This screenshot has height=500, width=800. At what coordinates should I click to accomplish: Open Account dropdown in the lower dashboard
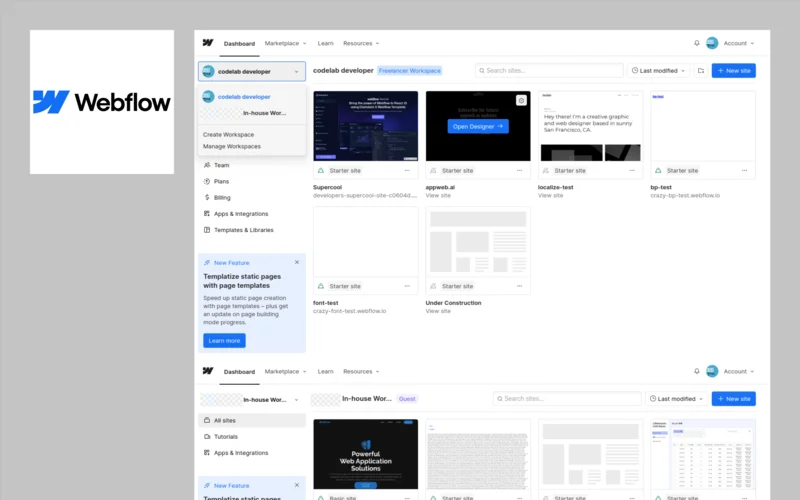tap(739, 371)
